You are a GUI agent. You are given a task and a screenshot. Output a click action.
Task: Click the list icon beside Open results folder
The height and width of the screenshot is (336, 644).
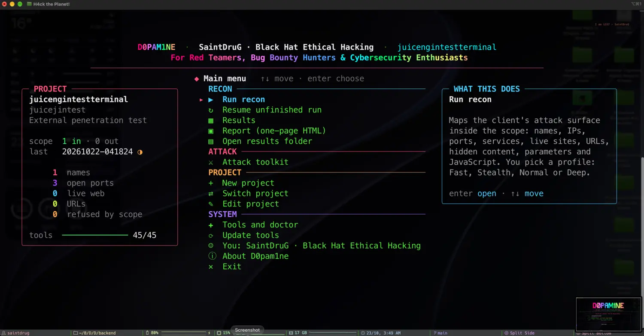point(211,142)
